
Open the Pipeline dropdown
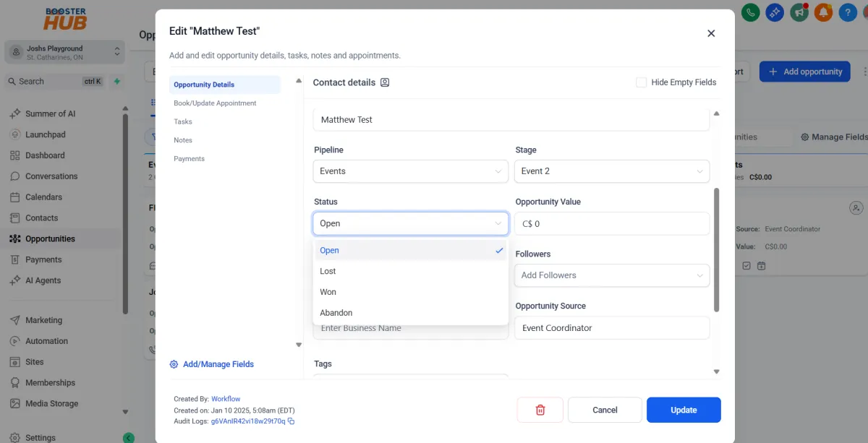[410, 171]
